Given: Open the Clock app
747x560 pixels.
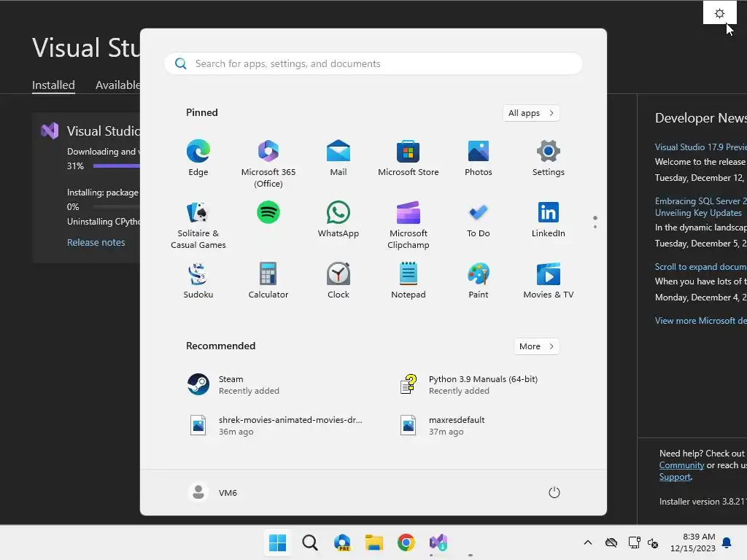Looking at the screenshot, I should [x=338, y=281].
